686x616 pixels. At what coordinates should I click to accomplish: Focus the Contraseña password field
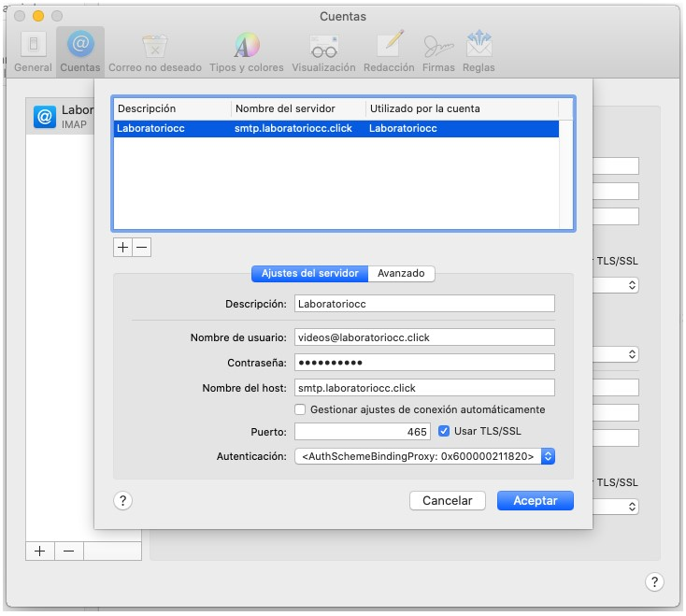(424, 363)
